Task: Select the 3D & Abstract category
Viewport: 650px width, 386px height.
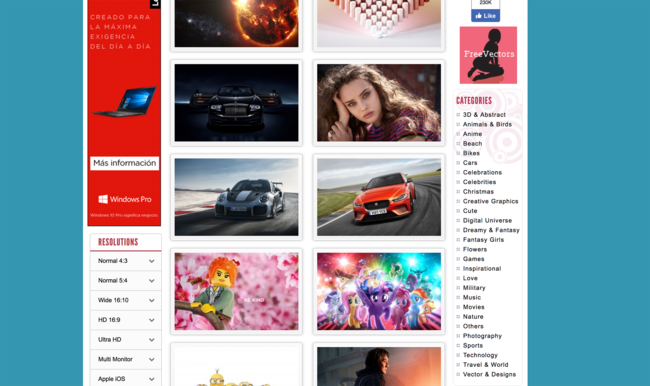Action: tap(484, 114)
